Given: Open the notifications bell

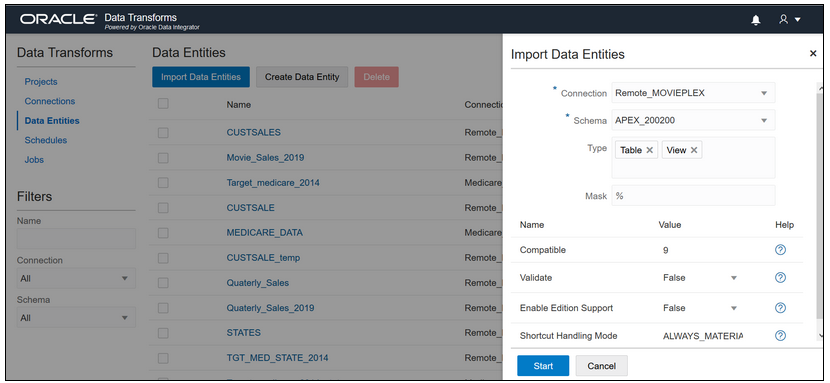Looking at the screenshot, I should pyautogui.click(x=756, y=20).
